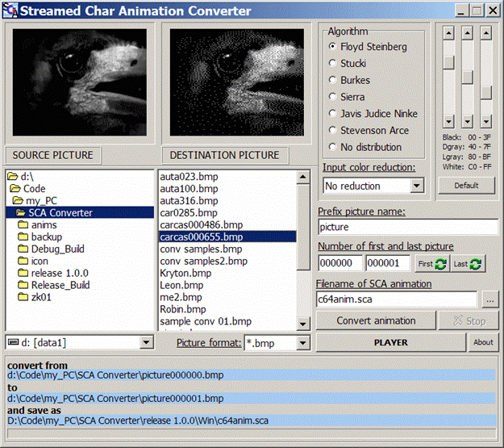Click up arrow of first threshold slider
Viewport: 504px width, 448px height.
448,33
